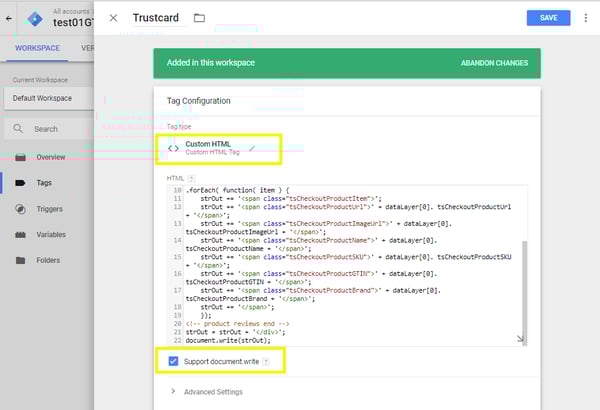Open the HTML field help icon
This screenshot has width=600, height=410.
click(x=191, y=178)
